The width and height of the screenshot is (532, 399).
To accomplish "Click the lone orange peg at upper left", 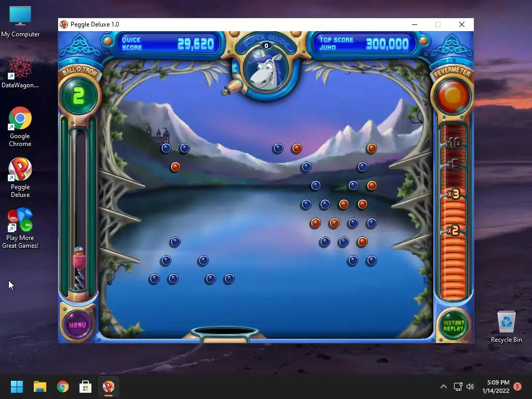I will [176, 167].
